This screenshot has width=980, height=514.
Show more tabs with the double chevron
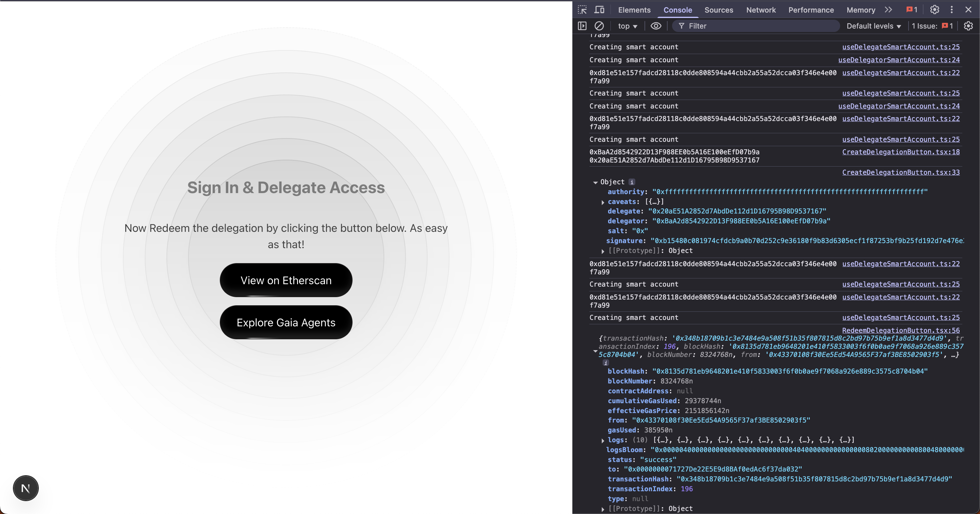coord(888,10)
